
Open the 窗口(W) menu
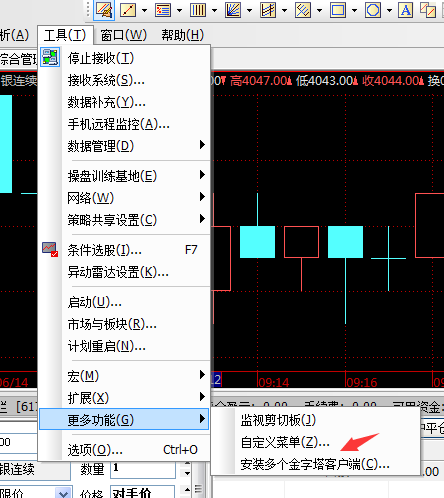tap(124, 35)
